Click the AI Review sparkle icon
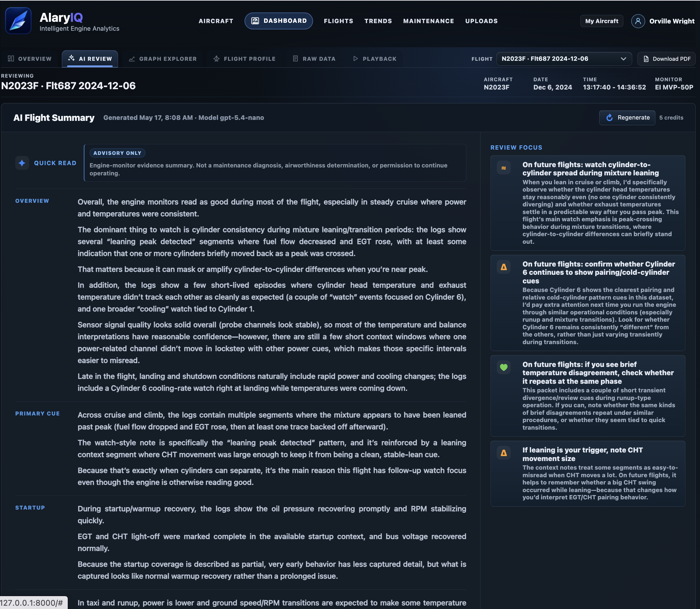 point(71,58)
